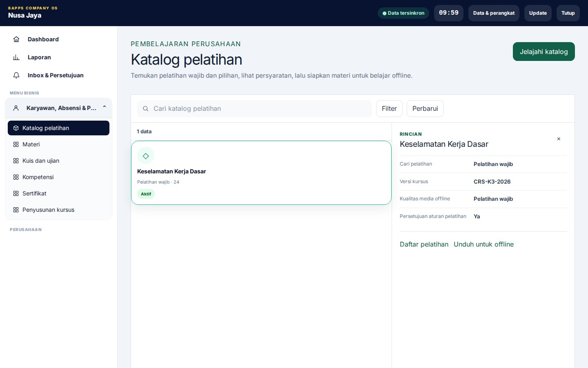Click the Update button

click(x=538, y=13)
